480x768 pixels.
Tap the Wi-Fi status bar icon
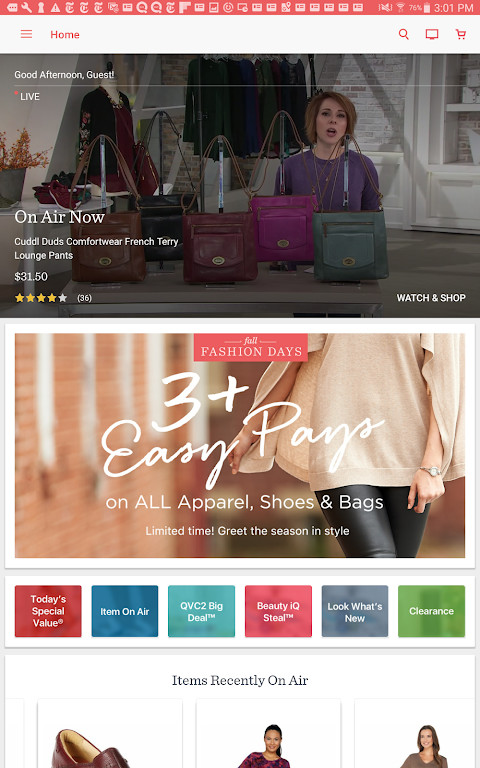pyautogui.click(x=401, y=7)
